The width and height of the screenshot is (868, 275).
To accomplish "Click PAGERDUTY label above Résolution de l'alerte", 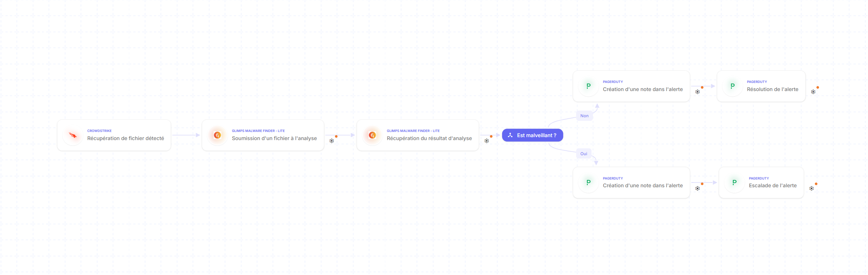I will pos(757,82).
